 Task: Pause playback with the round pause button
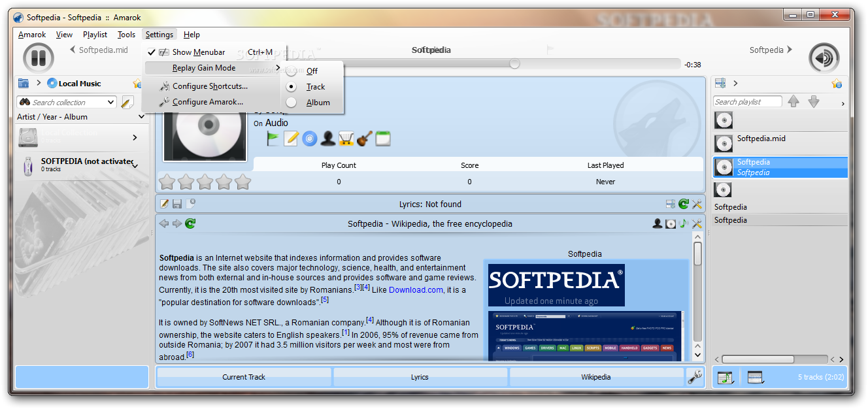point(39,57)
